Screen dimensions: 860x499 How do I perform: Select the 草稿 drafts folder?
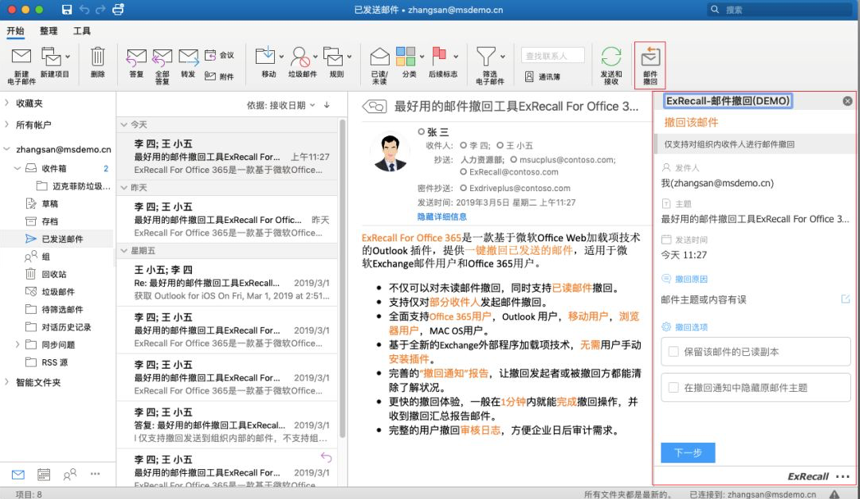tap(57, 203)
